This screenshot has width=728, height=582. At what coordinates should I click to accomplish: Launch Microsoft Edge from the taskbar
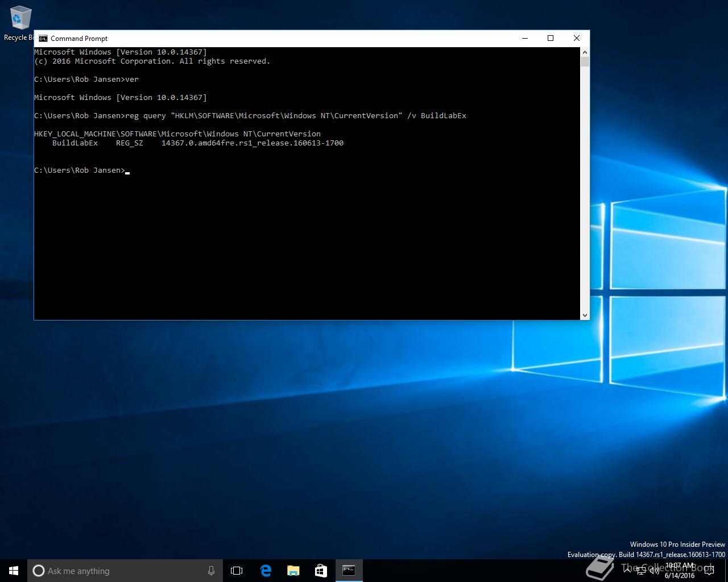tap(265, 571)
